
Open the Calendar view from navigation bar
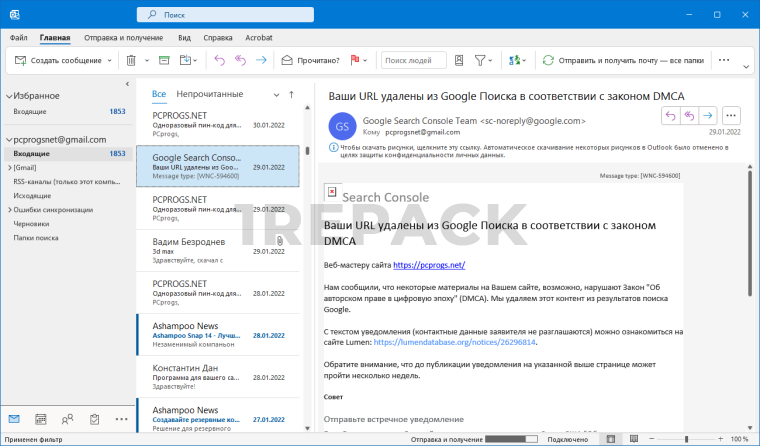41,419
